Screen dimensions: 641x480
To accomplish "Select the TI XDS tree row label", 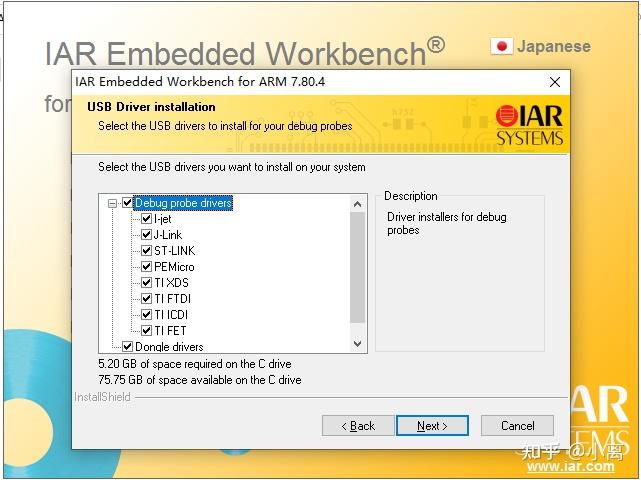I will point(171,283).
